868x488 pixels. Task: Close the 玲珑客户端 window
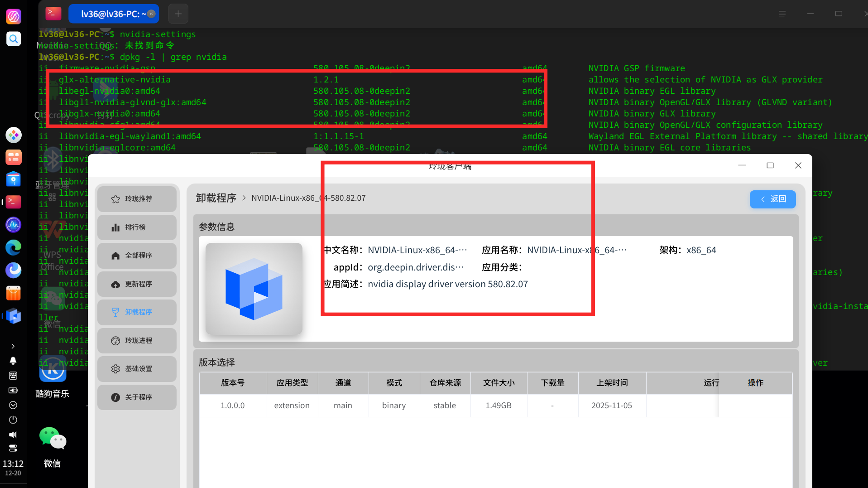coord(798,165)
